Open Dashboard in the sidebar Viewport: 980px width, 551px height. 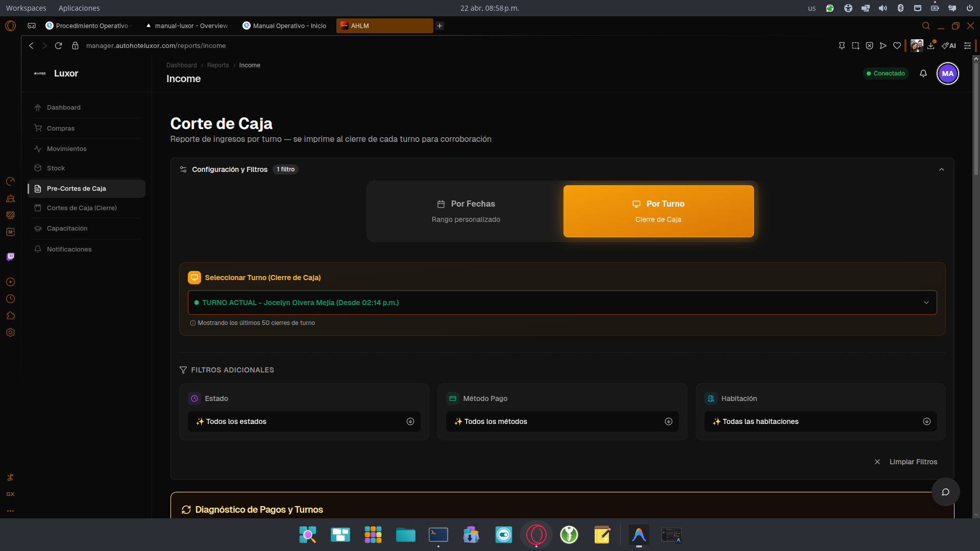point(87,108)
